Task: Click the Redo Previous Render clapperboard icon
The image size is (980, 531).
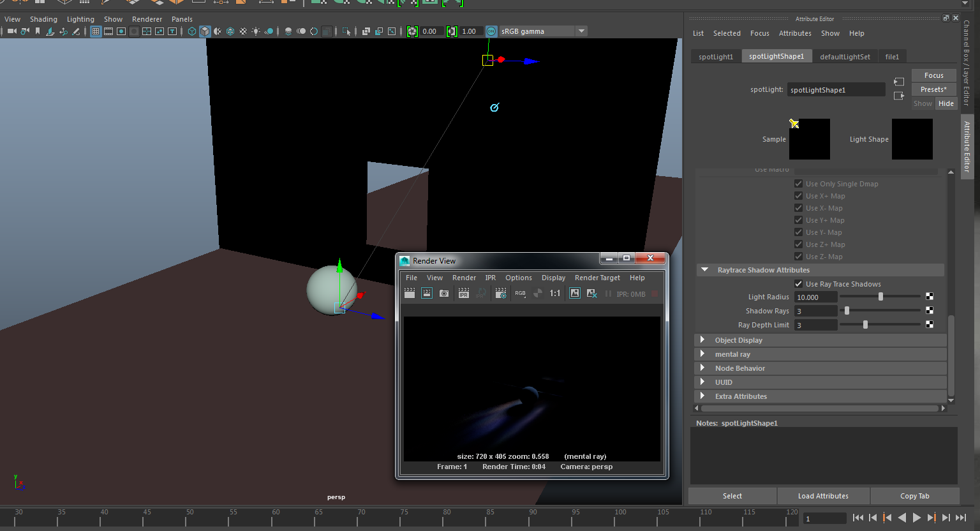Action: 410,294
